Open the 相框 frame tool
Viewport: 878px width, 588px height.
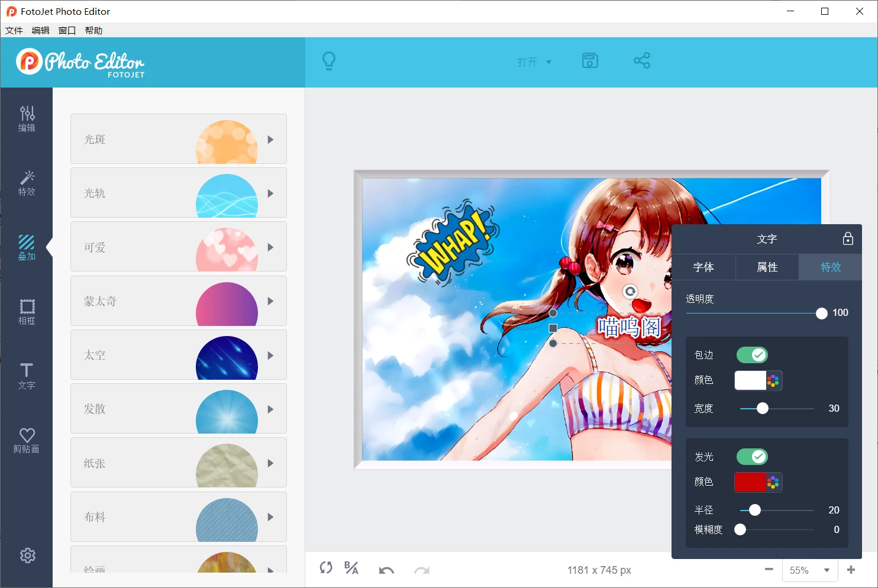(27, 312)
